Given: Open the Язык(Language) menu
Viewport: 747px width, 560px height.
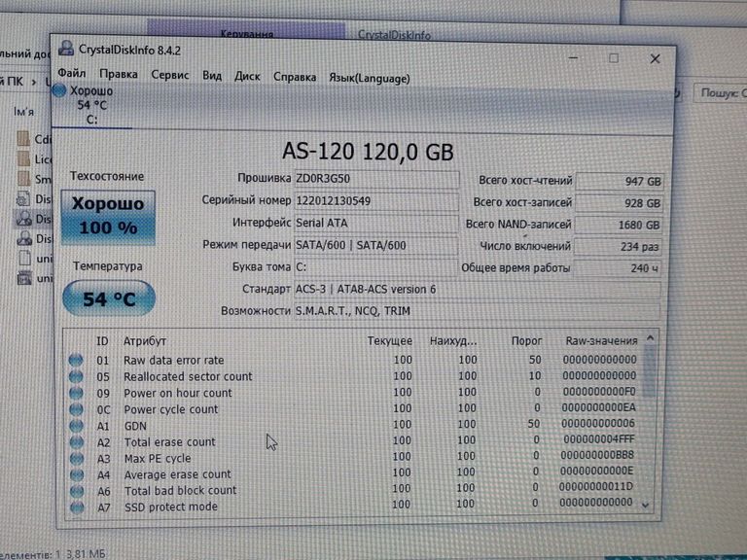Looking at the screenshot, I should [x=370, y=79].
